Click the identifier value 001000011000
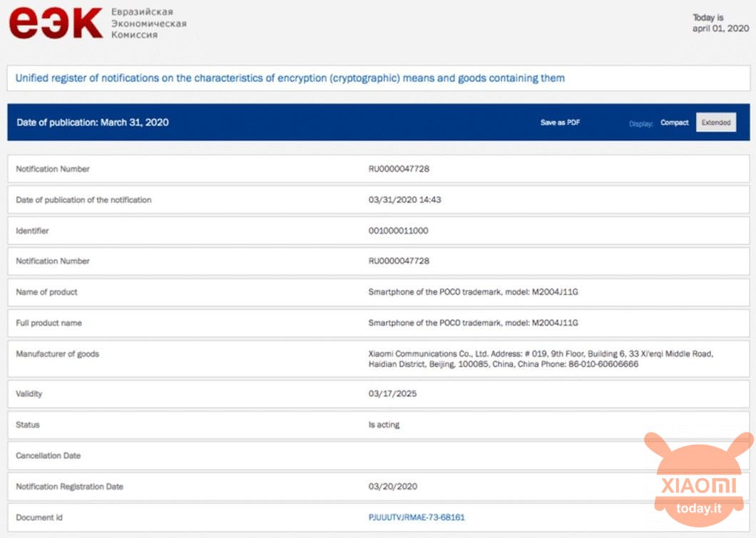 pos(398,231)
